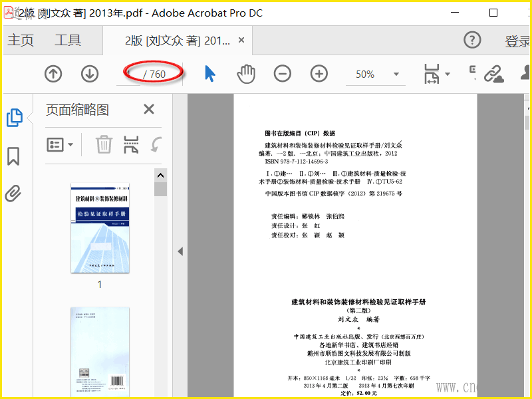Activate the selection arrow tool
Image resolution: width=532 pixels, height=399 pixels.
(x=210, y=74)
